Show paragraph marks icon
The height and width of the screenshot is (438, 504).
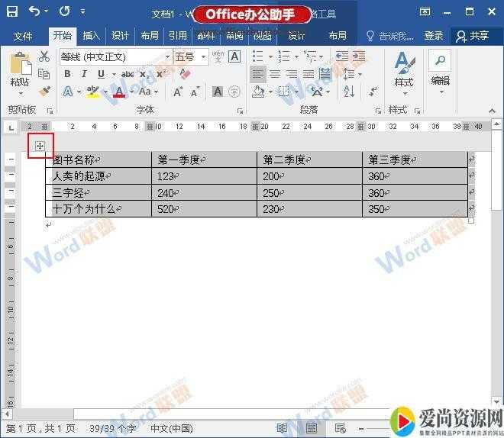[373, 92]
